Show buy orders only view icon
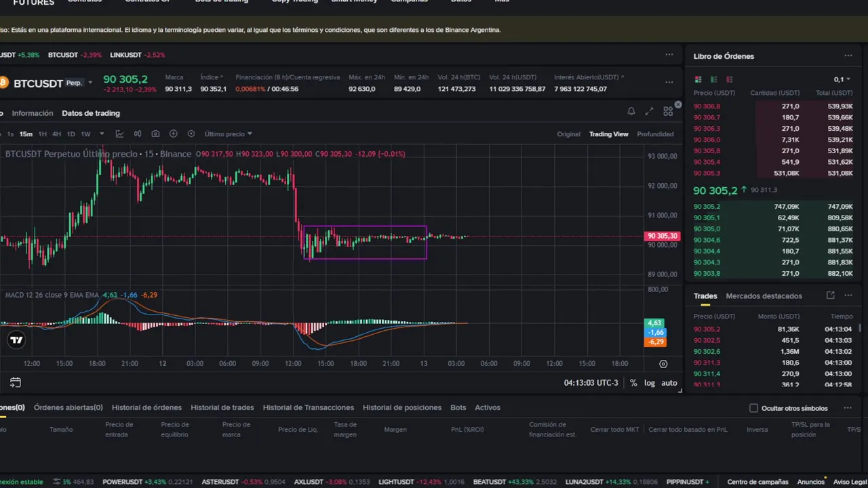868x488 pixels. tap(714, 79)
